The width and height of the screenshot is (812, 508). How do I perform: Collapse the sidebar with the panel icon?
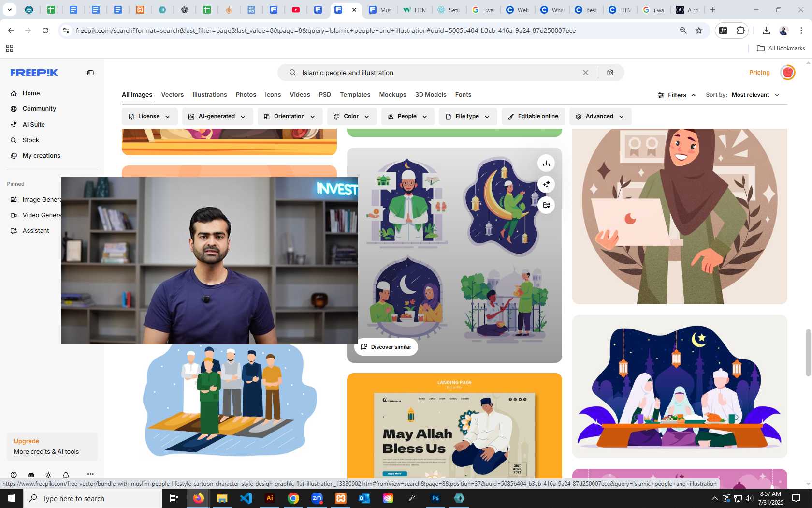pyautogui.click(x=90, y=73)
